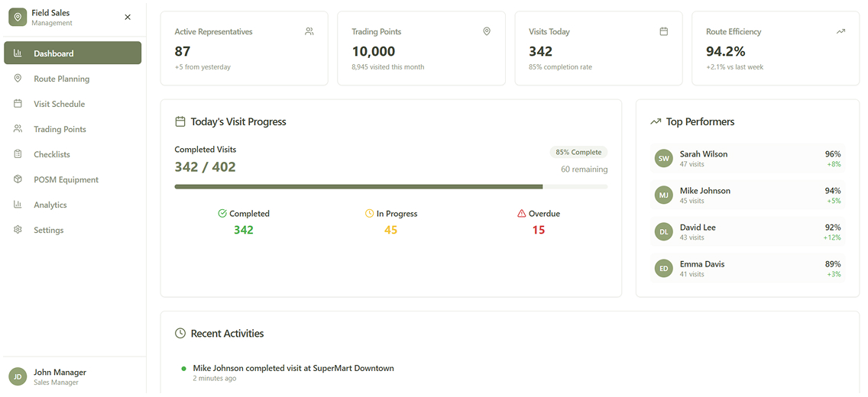Navigate to POSM Equipment

[x=66, y=179]
